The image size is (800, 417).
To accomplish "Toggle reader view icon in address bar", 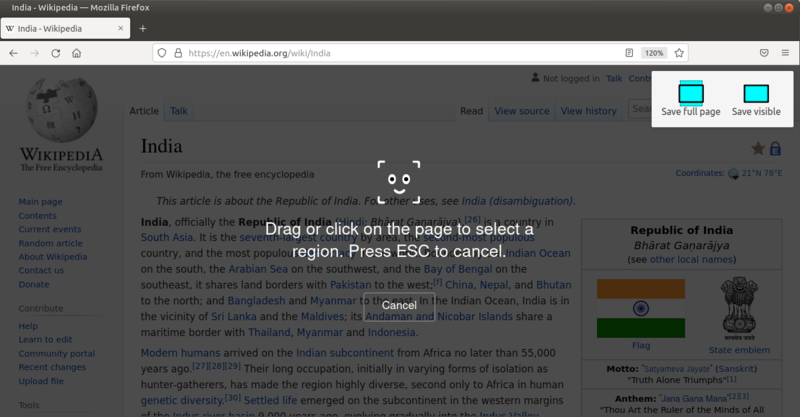I will click(629, 53).
